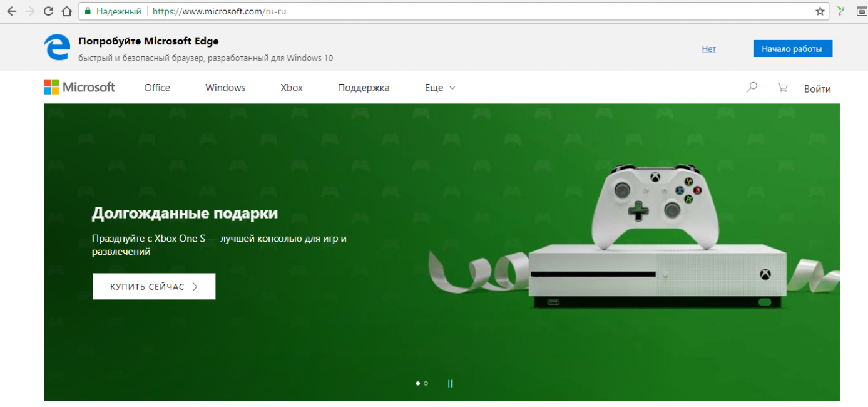868x407 pixels.
Task: Pause the banner slideshow
Action: coord(450,384)
